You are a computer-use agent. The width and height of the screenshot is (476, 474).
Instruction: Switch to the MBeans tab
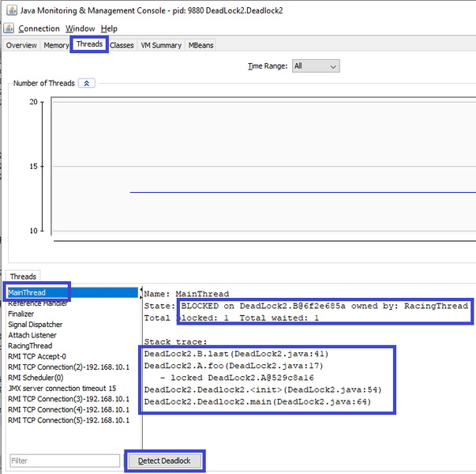[201, 45]
